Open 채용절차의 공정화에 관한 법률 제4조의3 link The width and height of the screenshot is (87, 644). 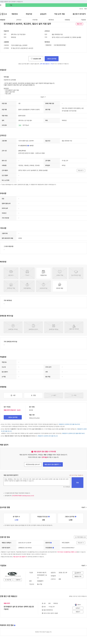[x=69, y=424]
